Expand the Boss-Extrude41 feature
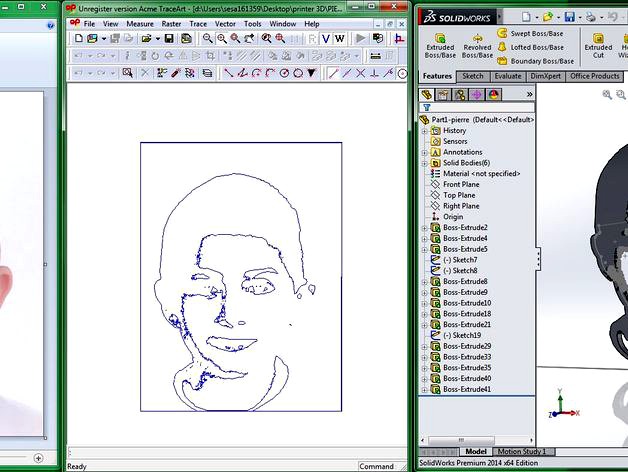The image size is (628, 472). click(x=424, y=390)
